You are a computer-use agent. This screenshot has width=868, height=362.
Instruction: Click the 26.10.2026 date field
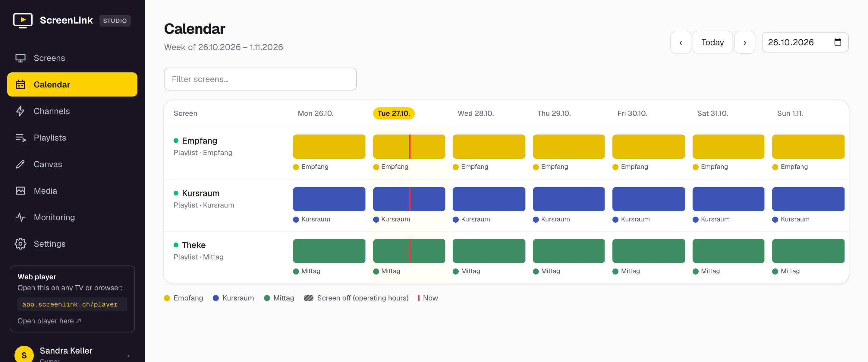pos(805,42)
